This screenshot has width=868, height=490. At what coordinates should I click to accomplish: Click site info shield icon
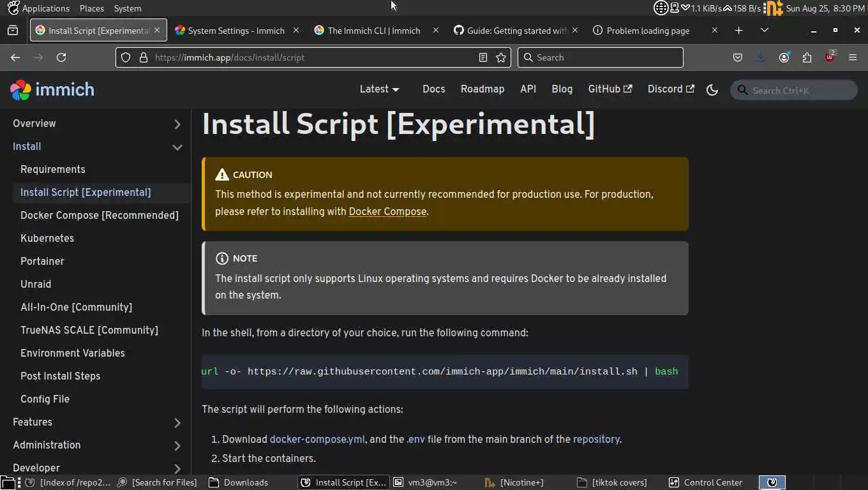[126, 57]
